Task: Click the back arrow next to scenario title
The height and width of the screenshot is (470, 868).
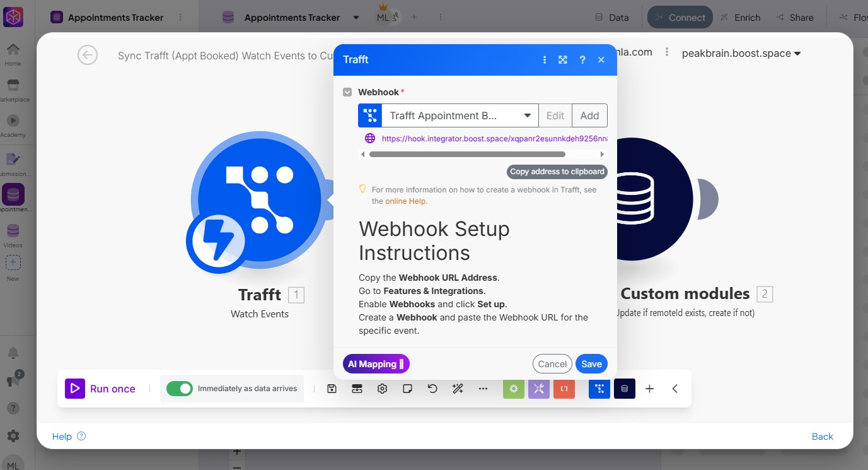Action: tap(88, 55)
